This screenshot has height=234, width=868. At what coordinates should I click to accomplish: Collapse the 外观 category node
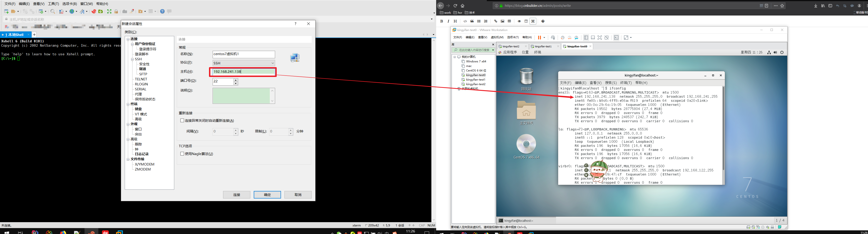[128, 124]
